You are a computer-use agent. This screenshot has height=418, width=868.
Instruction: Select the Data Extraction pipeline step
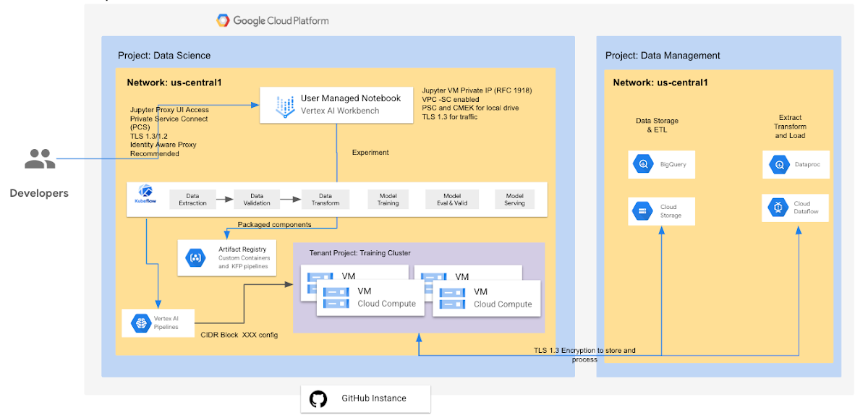(193, 199)
